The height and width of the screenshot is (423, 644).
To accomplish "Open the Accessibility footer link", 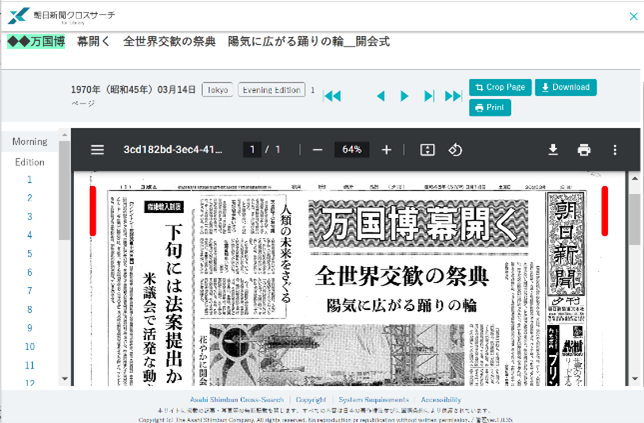I will [441, 400].
